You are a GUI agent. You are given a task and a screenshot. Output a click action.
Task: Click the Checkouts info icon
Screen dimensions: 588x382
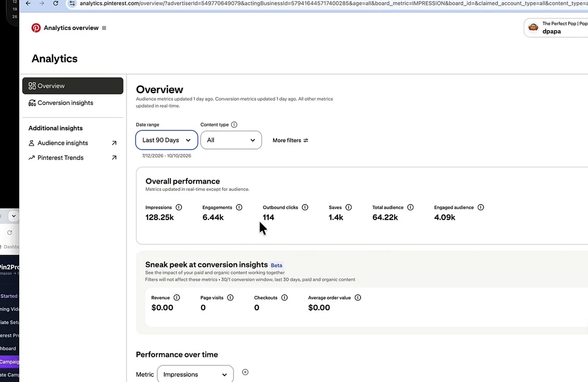pyautogui.click(x=284, y=298)
